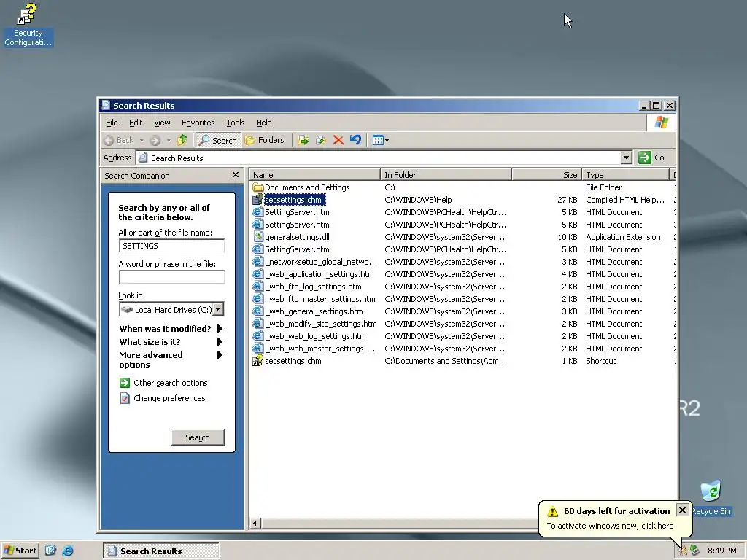The height and width of the screenshot is (560, 747).
Task: Click the horizontal scrollbar left arrow
Action: 255,524
